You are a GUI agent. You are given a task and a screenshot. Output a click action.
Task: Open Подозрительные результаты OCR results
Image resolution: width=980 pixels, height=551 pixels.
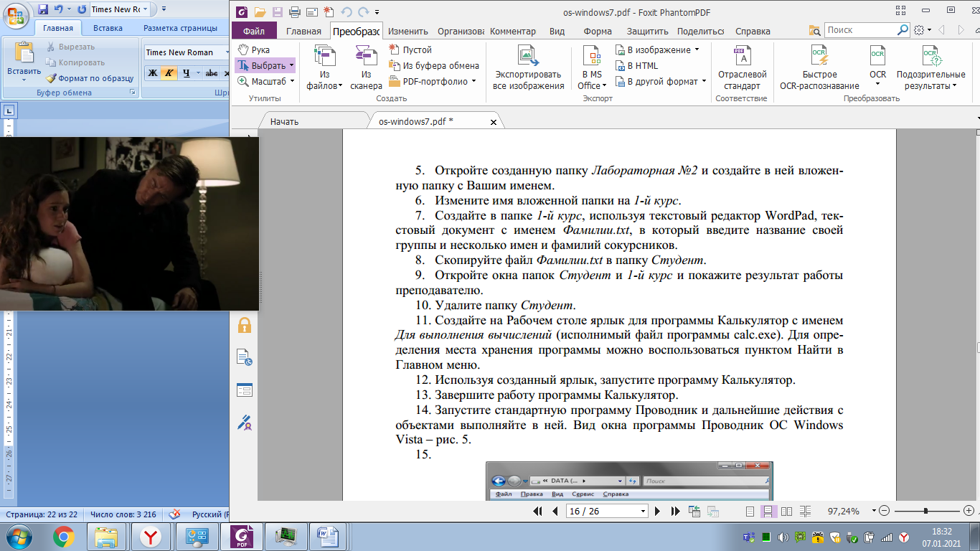pos(930,67)
